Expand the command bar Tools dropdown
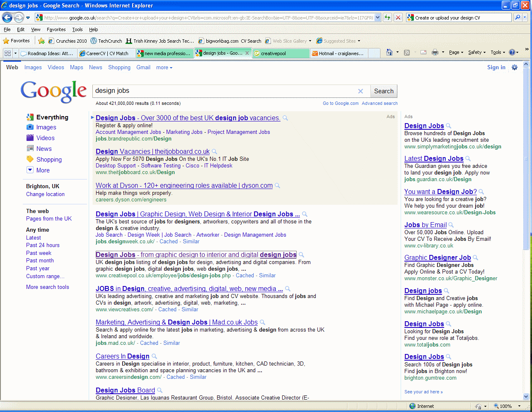This screenshot has height=412, width=532. [498, 52]
